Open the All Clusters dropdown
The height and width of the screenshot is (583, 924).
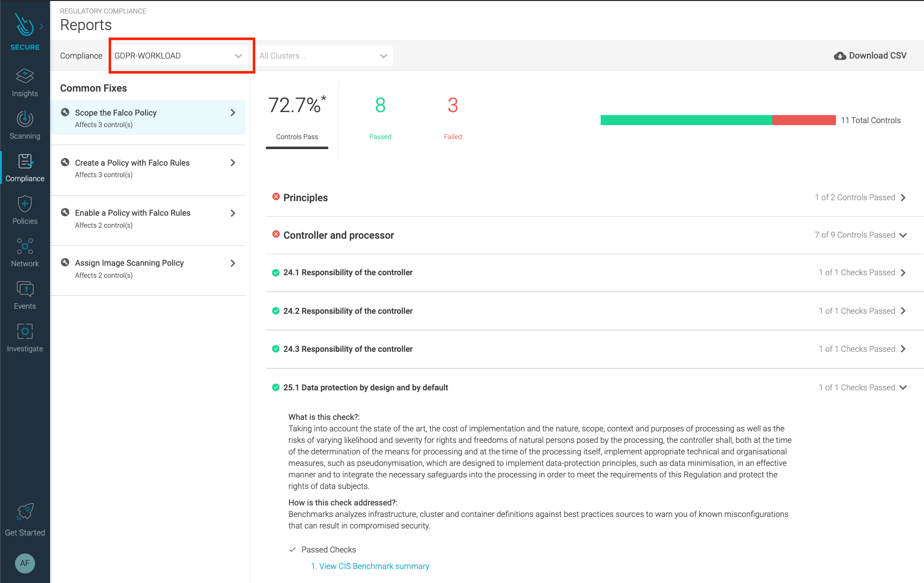(324, 56)
